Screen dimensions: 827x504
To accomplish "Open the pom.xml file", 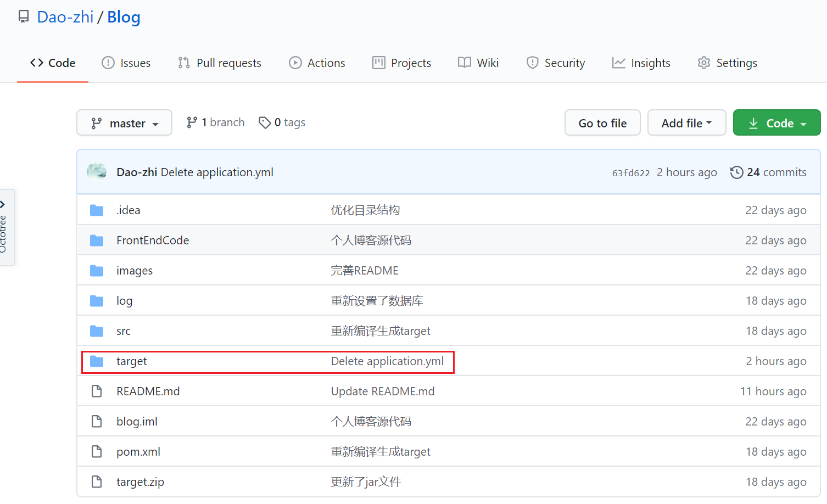I will point(138,452).
